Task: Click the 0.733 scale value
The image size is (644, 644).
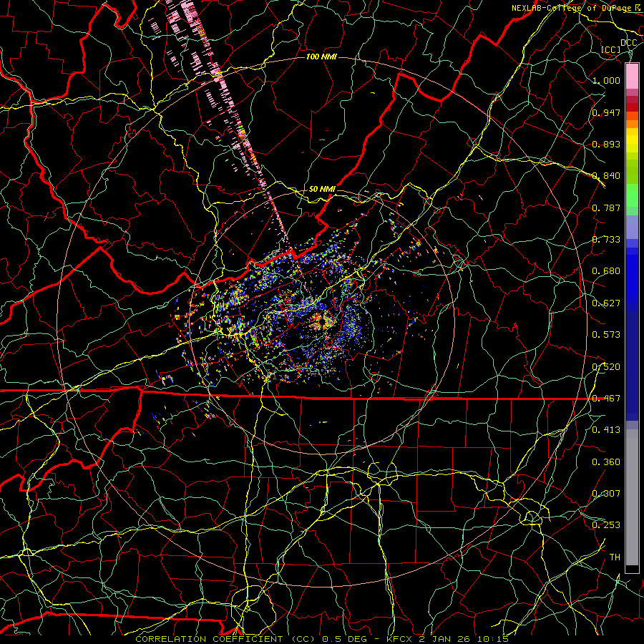Action: click(606, 240)
